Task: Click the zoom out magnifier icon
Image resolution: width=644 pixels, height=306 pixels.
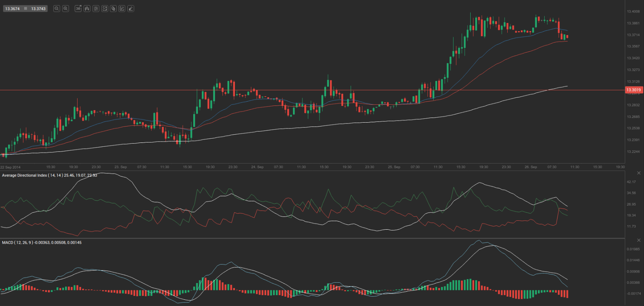Action: (x=56, y=9)
